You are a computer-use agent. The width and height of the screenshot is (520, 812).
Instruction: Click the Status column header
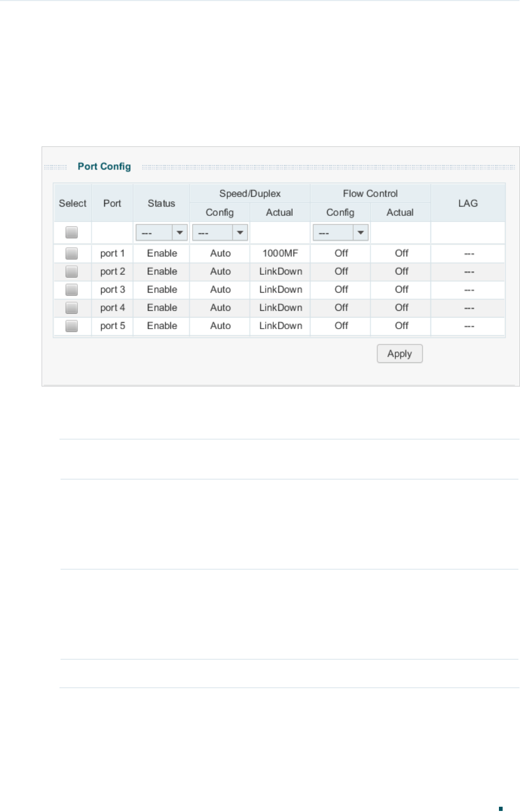(161, 203)
